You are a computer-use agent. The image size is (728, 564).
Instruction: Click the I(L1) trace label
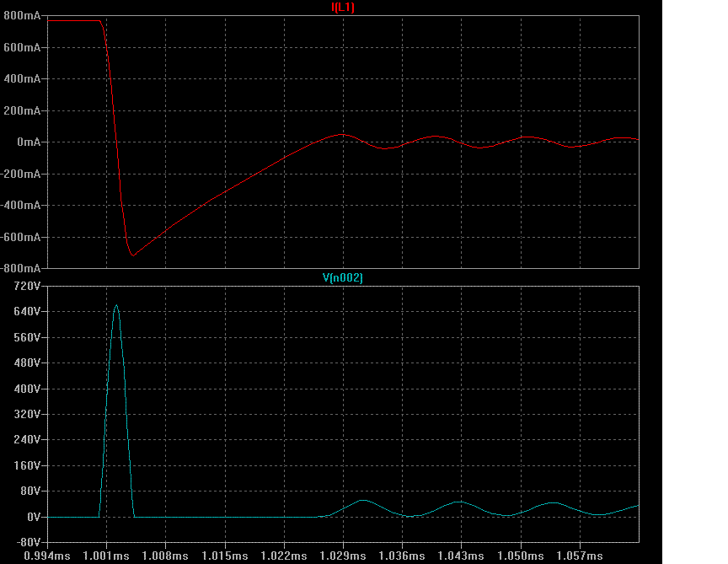343,7
